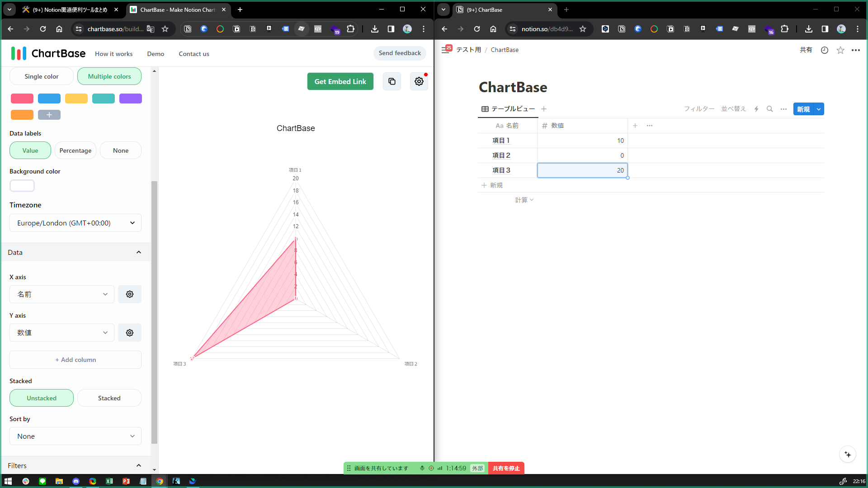Click Notion search magnifier icon
This screenshot has height=488, width=868.
tap(769, 109)
